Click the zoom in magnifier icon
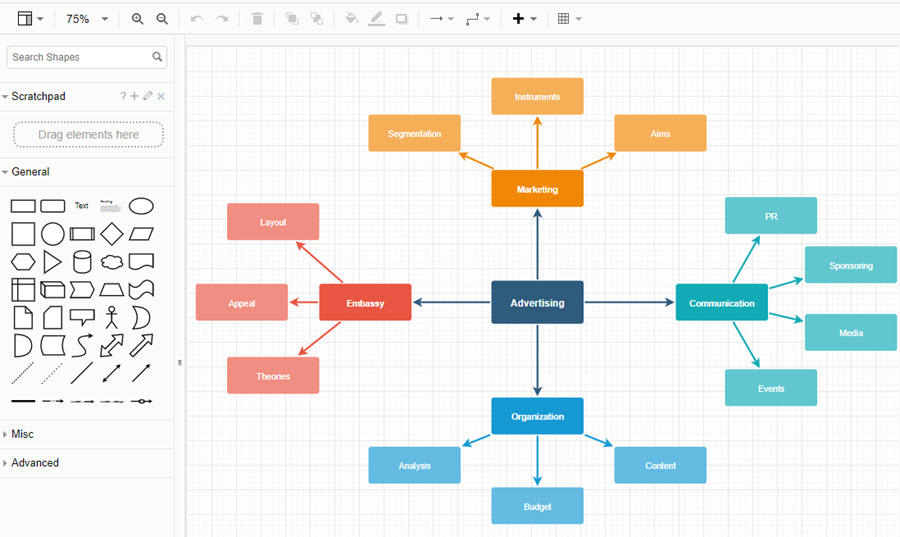 point(137,19)
